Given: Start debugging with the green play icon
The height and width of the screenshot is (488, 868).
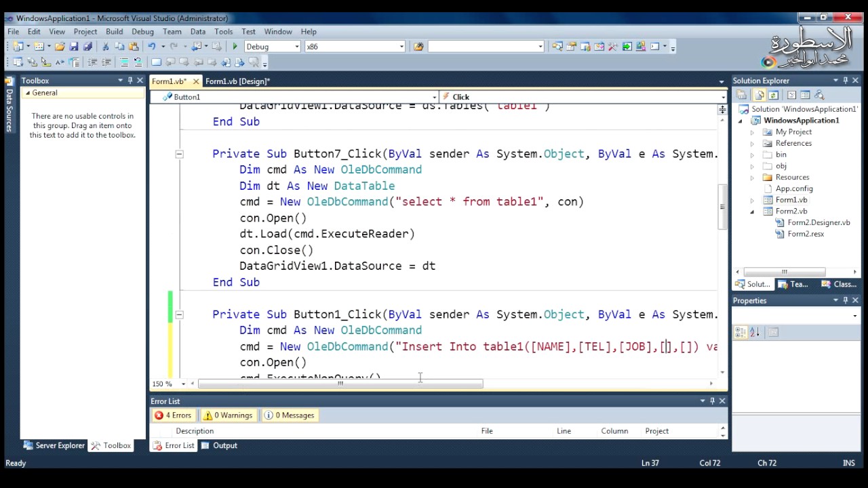Looking at the screenshot, I should pos(235,47).
